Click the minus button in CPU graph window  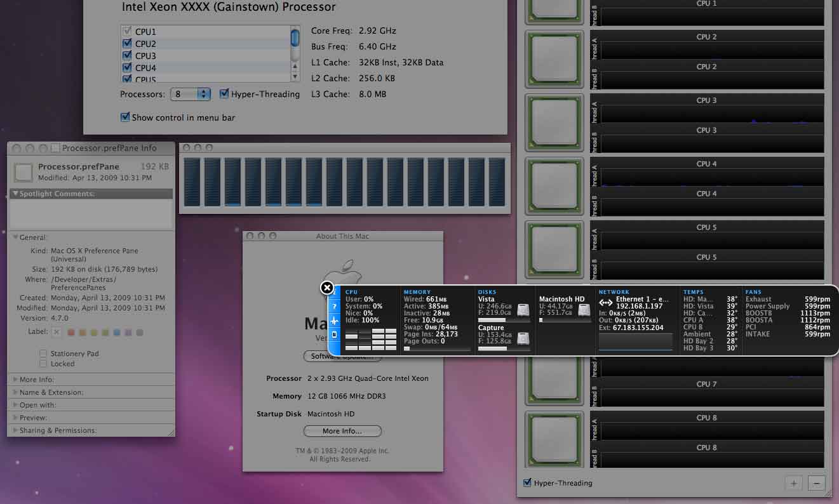click(x=817, y=483)
